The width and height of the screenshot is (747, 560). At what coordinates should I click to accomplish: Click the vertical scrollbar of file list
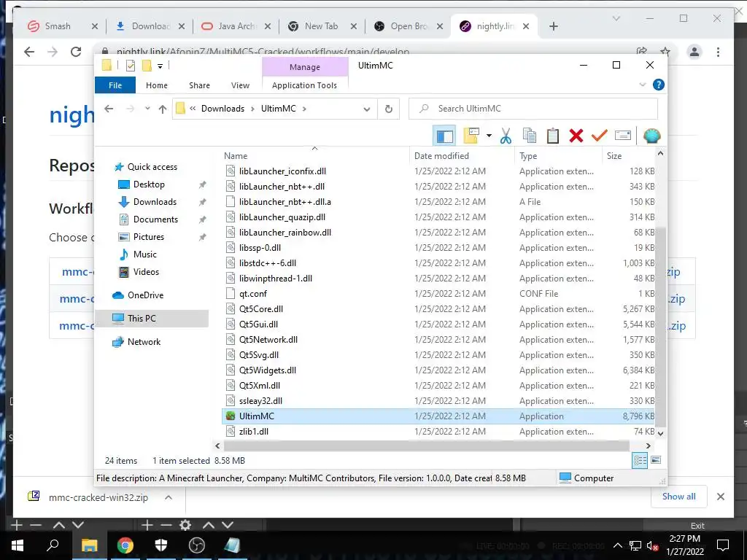point(660,327)
